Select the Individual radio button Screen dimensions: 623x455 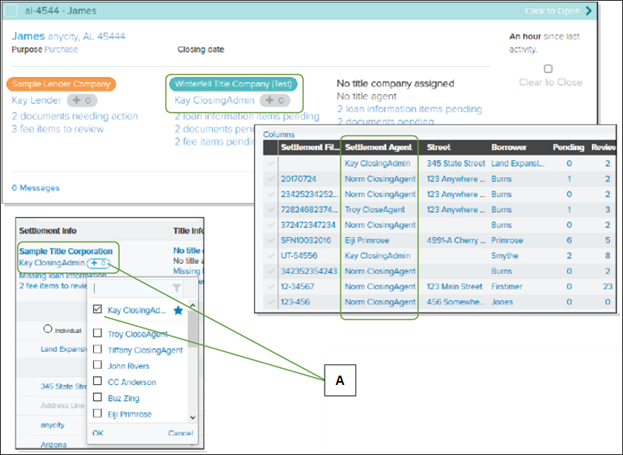click(48, 329)
